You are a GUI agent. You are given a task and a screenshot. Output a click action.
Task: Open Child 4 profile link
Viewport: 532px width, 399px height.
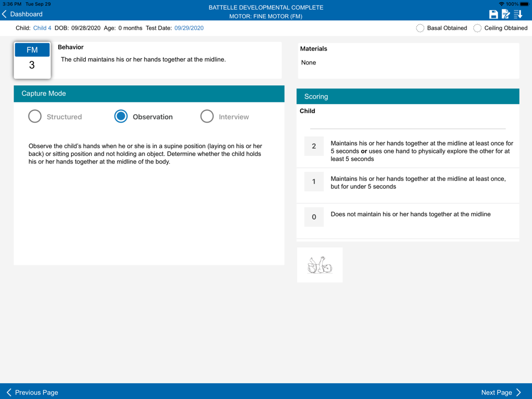pos(42,28)
